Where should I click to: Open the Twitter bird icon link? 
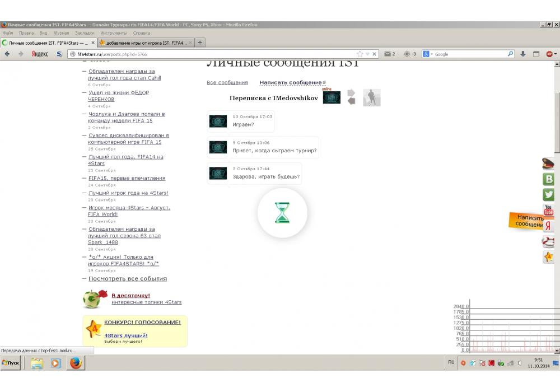(x=549, y=195)
